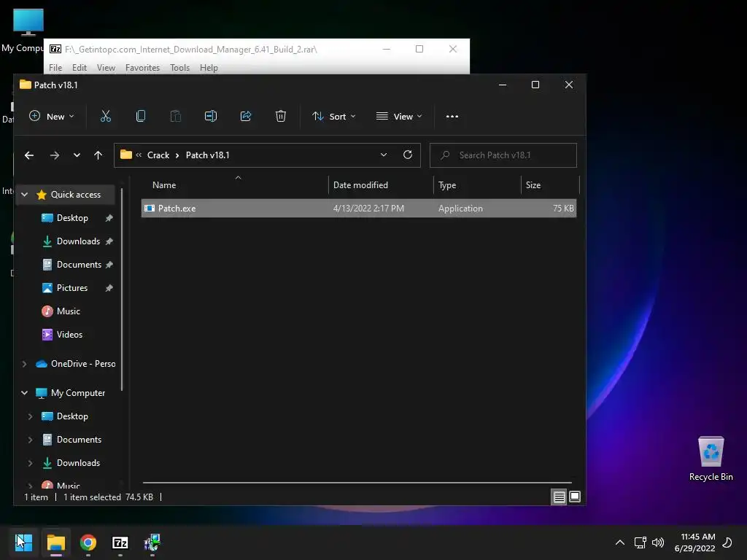Viewport: 747px width, 560px height.
Task: Click the Crack breadcrumb in address bar
Action: pos(158,155)
